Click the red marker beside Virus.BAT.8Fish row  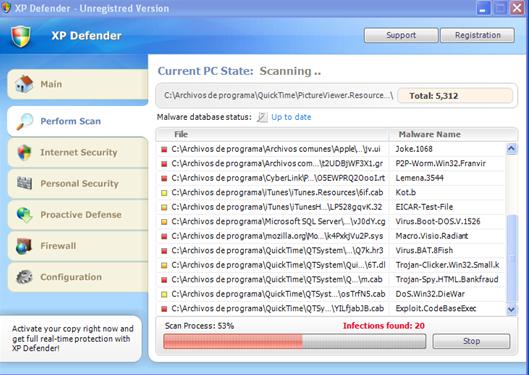(164, 251)
